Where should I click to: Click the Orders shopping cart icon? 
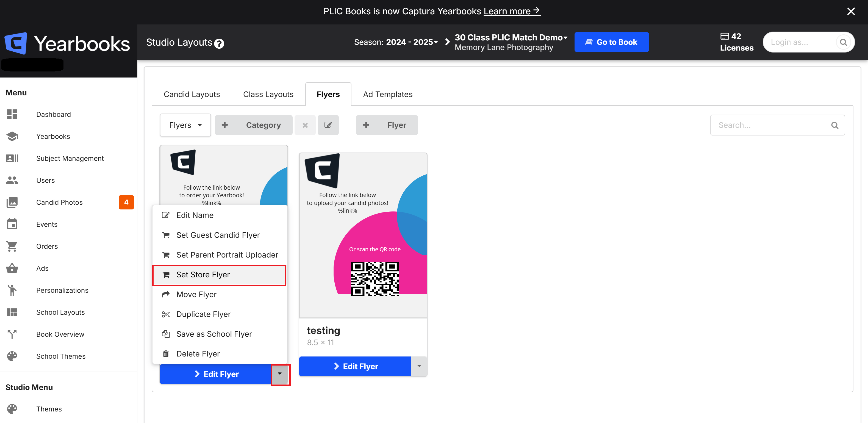coord(12,246)
